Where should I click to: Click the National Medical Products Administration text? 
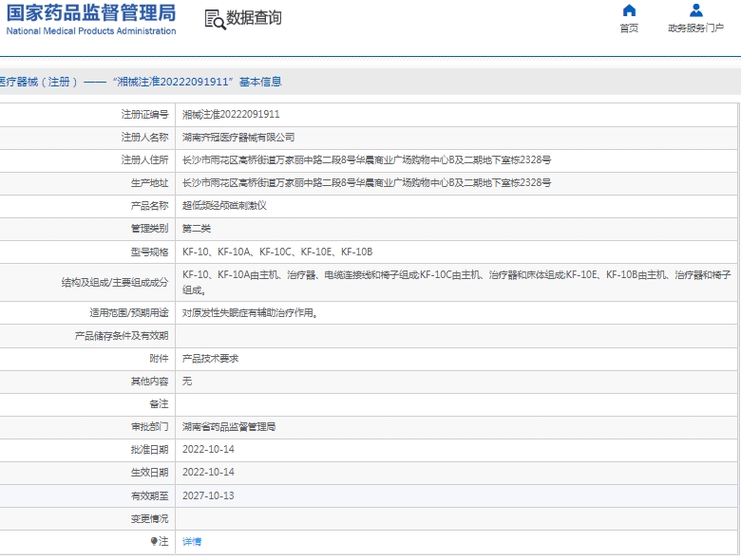pos(91,31)
